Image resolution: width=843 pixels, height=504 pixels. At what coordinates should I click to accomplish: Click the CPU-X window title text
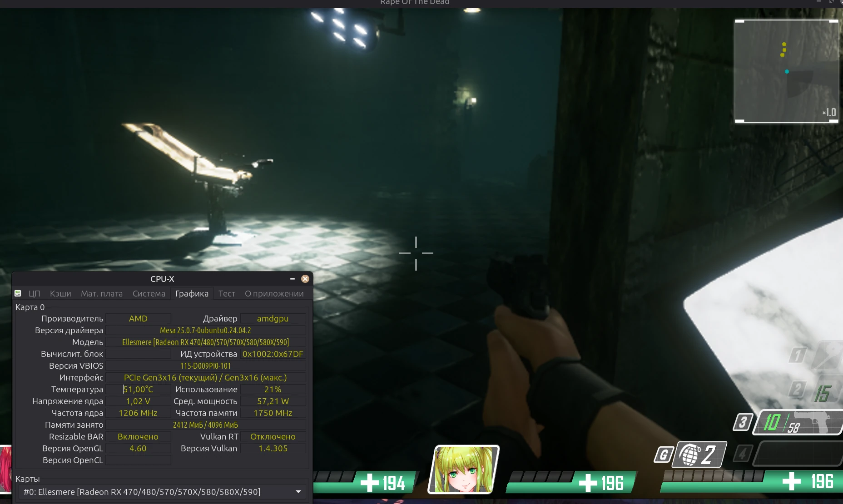pyautogui.click(x=162, y=279)
